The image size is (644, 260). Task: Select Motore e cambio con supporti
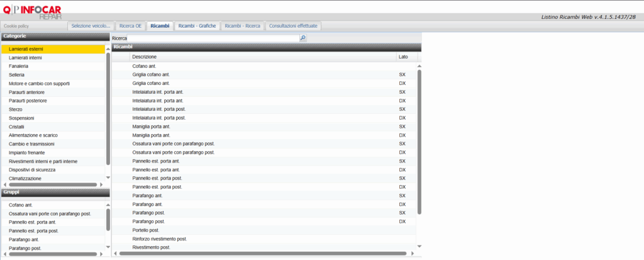click(x=53, y=84)
